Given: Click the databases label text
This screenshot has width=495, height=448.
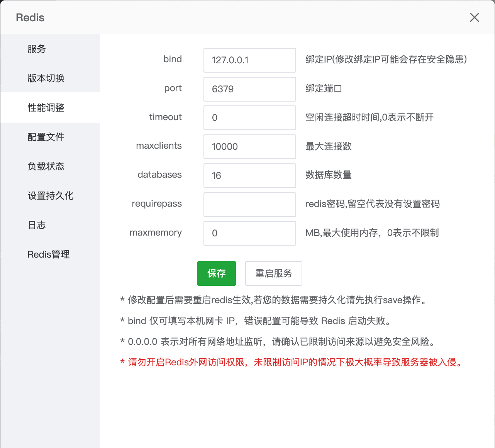Looking at the screenshot, I should click(160, 175).
